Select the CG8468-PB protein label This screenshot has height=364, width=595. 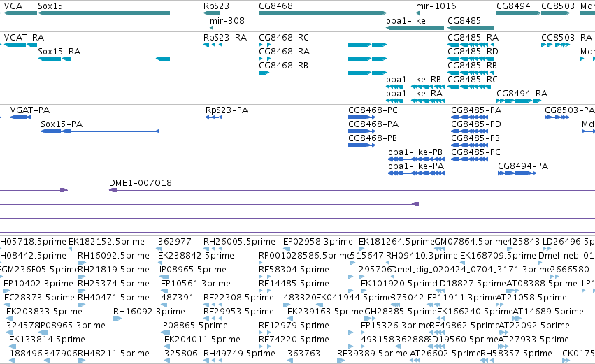point(373,138)
